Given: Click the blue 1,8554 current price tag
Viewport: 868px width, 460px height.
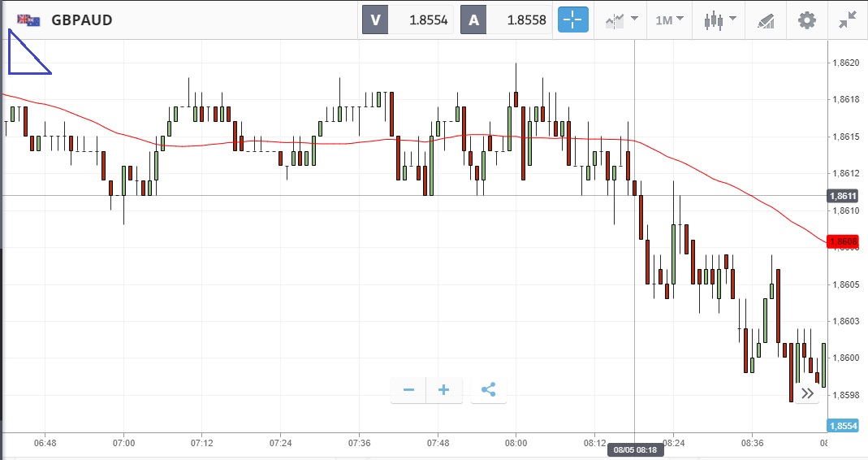Looking at the screenshot, I should [842, 426].
